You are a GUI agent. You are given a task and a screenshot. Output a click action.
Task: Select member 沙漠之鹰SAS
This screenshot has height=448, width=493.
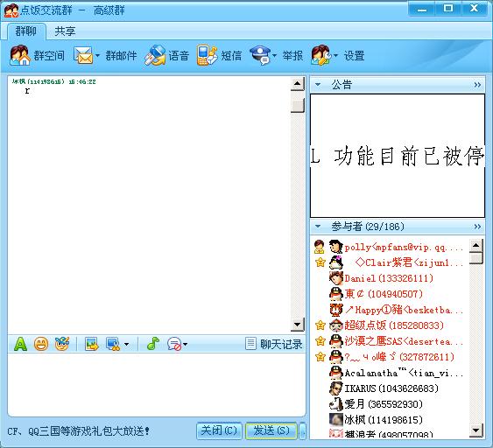point(389,341)
